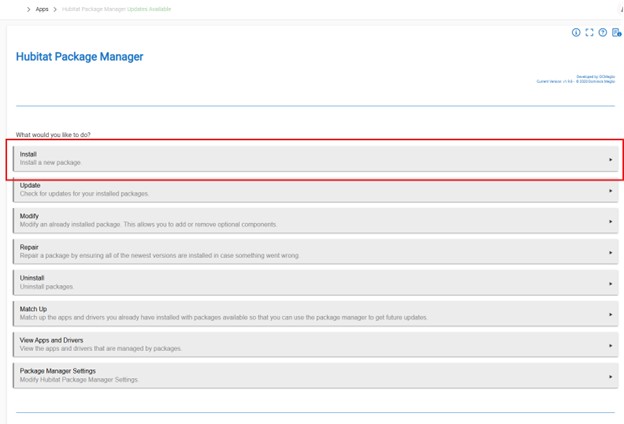This screenshot has width=624, height=424.
Task: Open the Uninstall packages option
Action: tap(316, 283)
